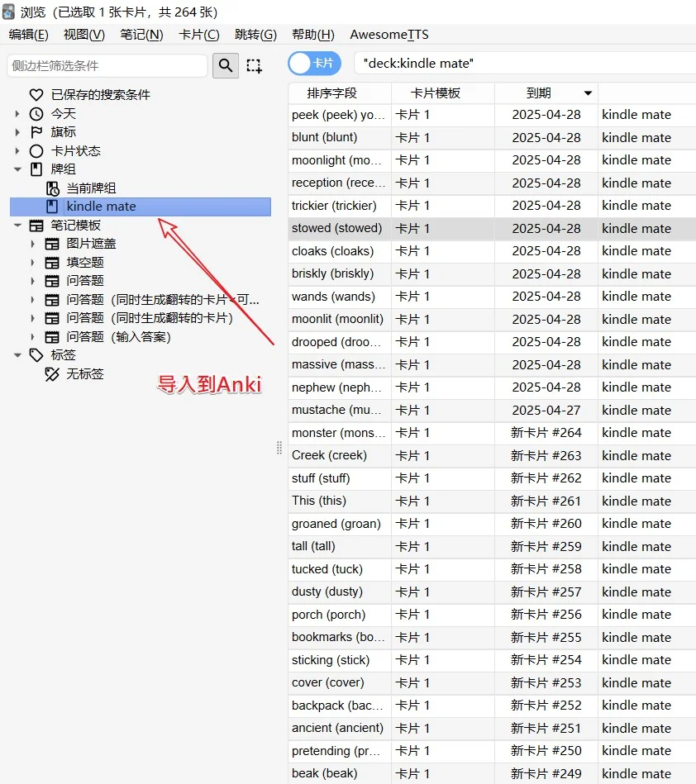Activate the selection tool icon beside search
This screenshot has width=696, height=784.
click(255, 65)
